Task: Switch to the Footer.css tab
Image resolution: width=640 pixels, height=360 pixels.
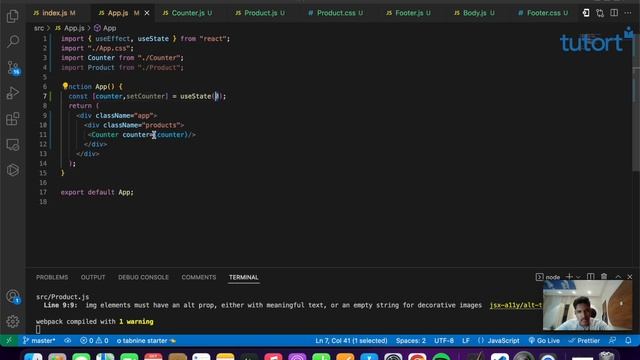Action: [543, 13]
